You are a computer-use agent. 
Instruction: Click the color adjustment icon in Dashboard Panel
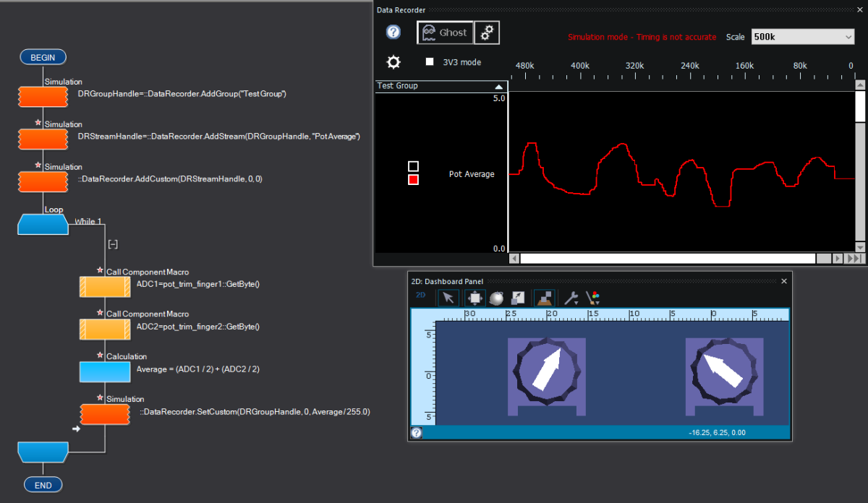(x=592, y=297)
